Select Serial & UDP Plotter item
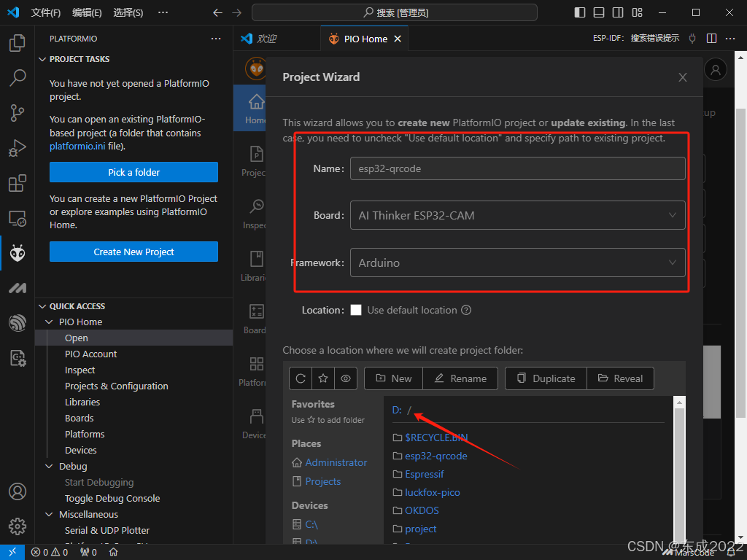This screenshot has width=747, height=560. [x=107, y=531]
